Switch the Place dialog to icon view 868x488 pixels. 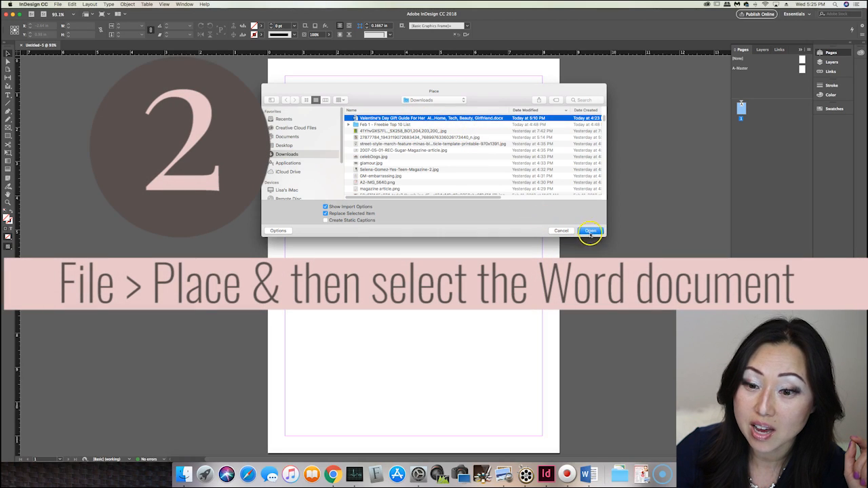pyautogui.click(x=307, y=100)
